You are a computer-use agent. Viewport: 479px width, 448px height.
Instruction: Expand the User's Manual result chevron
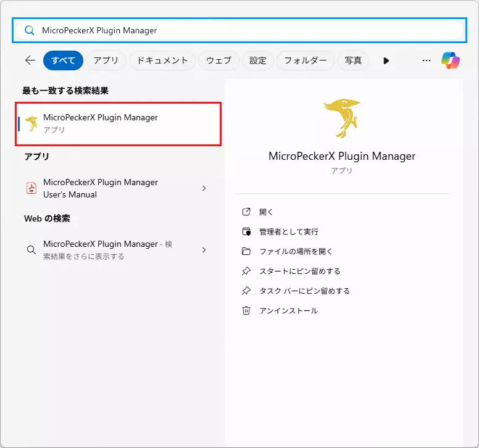204,188
